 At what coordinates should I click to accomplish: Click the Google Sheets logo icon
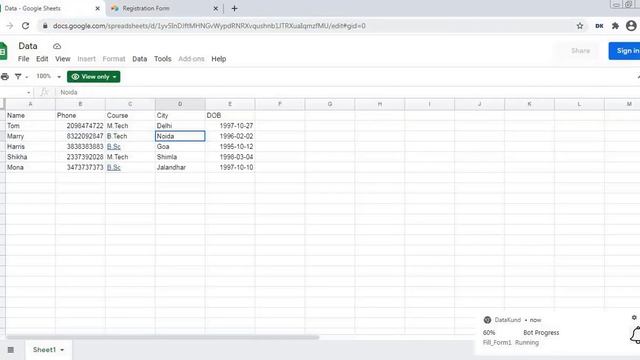point(3,51)
